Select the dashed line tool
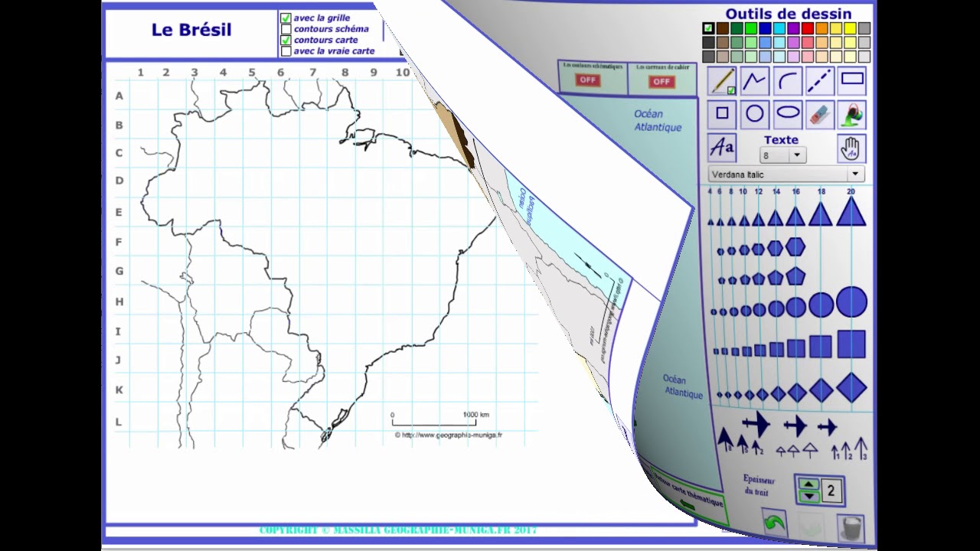 pos(820,81)
